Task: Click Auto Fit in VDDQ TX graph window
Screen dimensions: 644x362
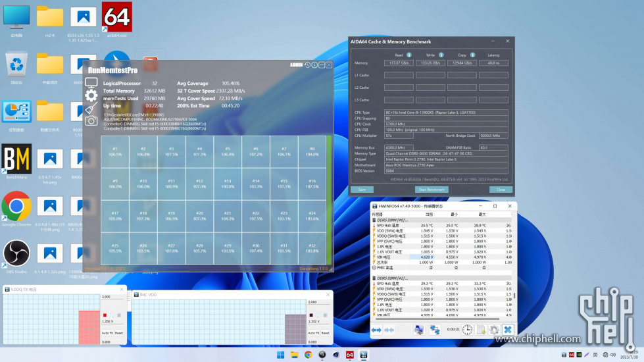Action: (x=107, y=333)
